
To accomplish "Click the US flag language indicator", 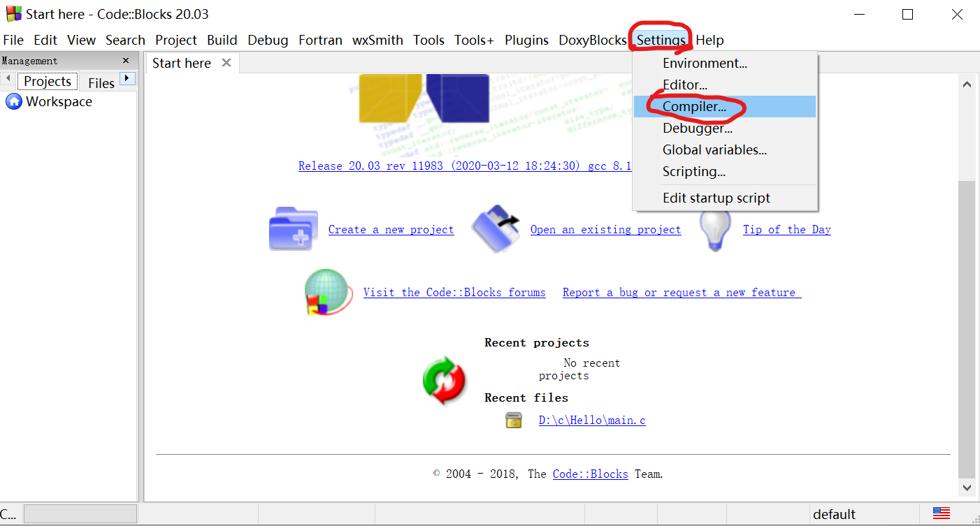I will [942, 513].
